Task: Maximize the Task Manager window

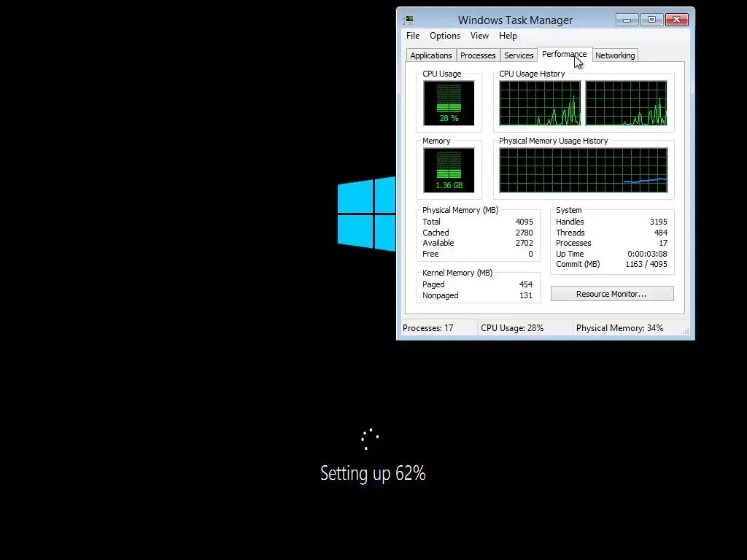Action: coord(651,20)
